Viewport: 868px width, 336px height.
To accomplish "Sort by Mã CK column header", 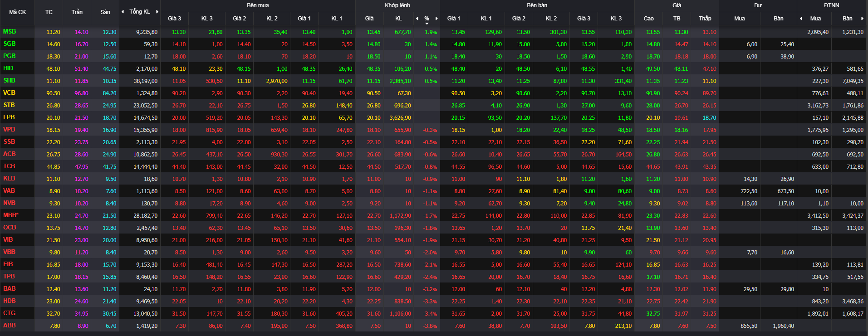I will point(18,12).
